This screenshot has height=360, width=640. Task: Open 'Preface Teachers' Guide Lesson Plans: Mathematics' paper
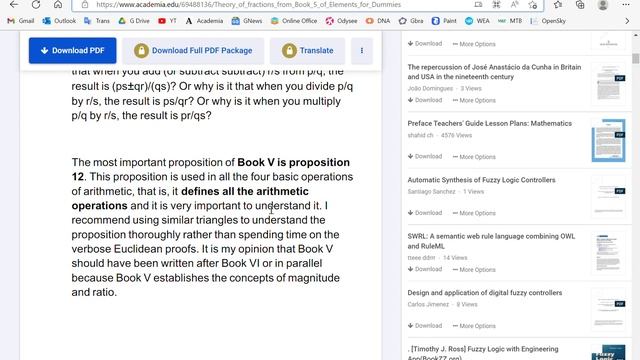tap(489, 123)
